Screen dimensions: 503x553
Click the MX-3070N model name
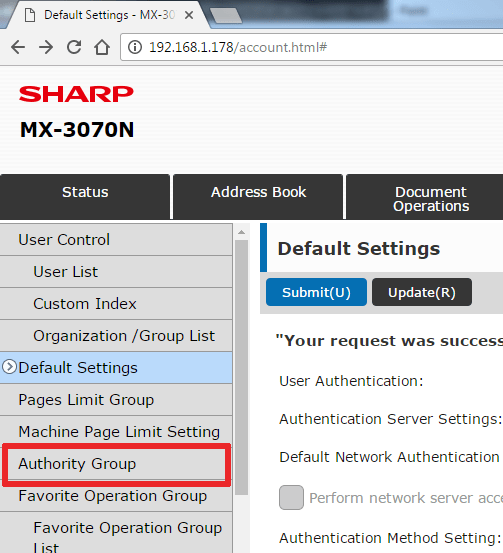[x=77, y=129]
